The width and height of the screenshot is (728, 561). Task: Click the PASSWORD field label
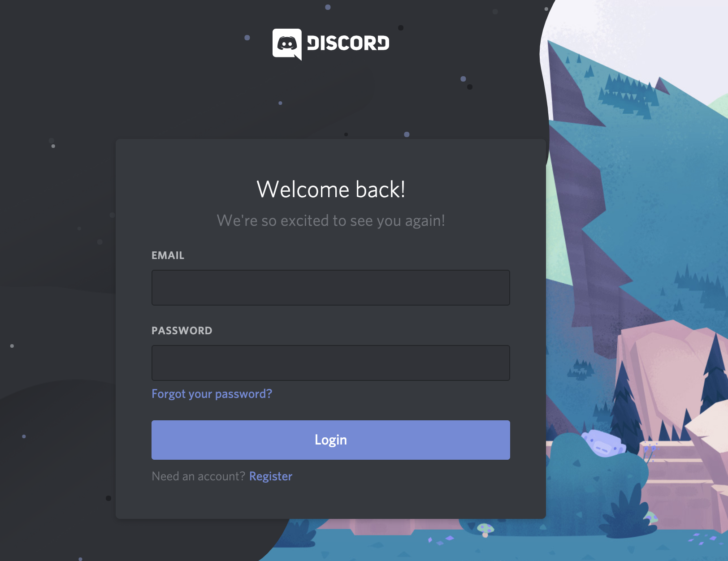[x=182, y=331]
